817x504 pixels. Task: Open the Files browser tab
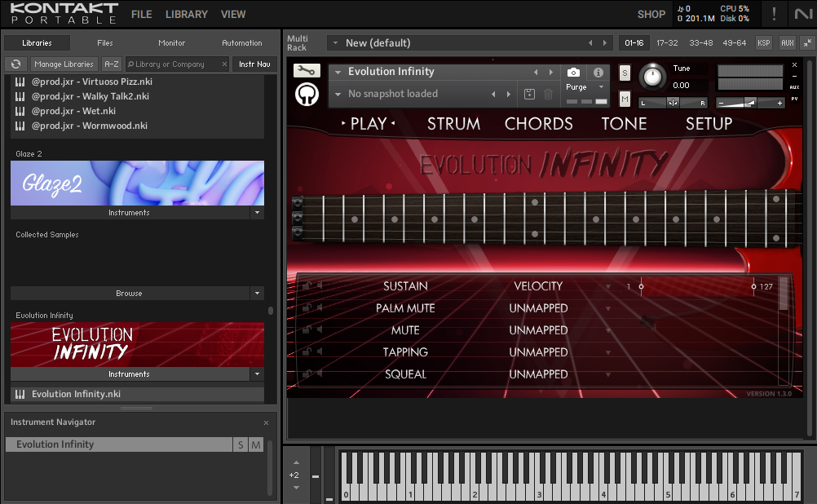[x=104, y=42]
